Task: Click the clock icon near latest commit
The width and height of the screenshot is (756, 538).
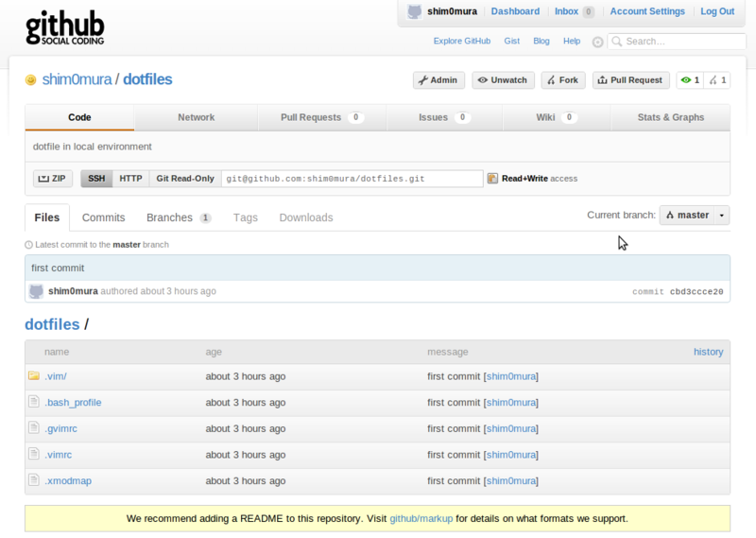Action: [29, 245]
